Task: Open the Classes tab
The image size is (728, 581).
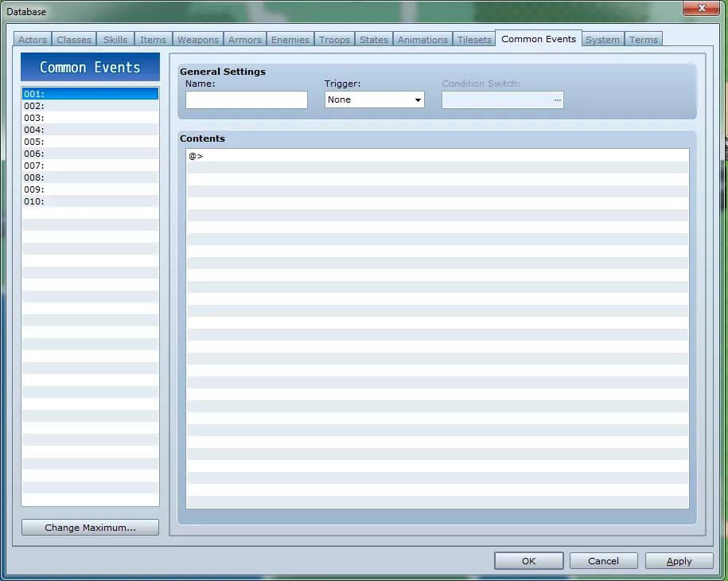Action: (74, 40)
